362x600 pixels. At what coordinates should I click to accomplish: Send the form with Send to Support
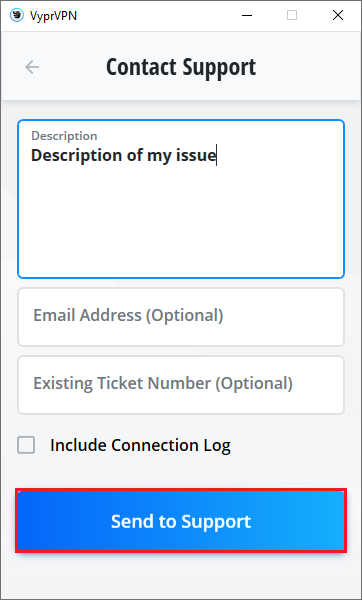pyautogui.click(x=181, y=520)
